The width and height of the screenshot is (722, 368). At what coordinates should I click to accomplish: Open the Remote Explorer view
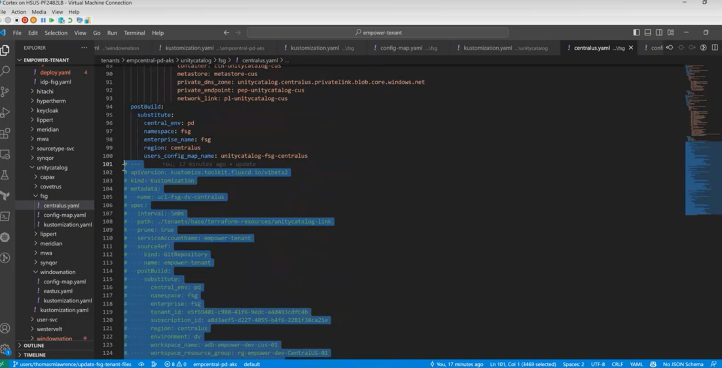point(5,154)
